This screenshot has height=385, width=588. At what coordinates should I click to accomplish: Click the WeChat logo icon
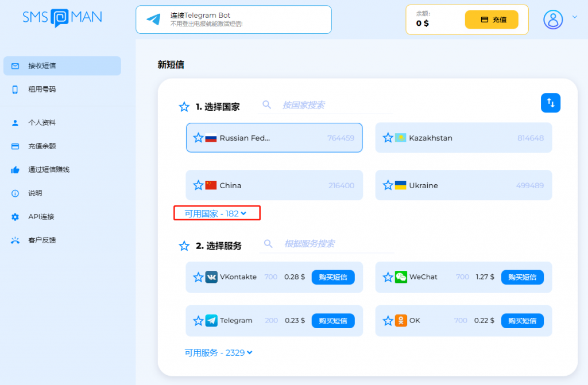(401, 277)
